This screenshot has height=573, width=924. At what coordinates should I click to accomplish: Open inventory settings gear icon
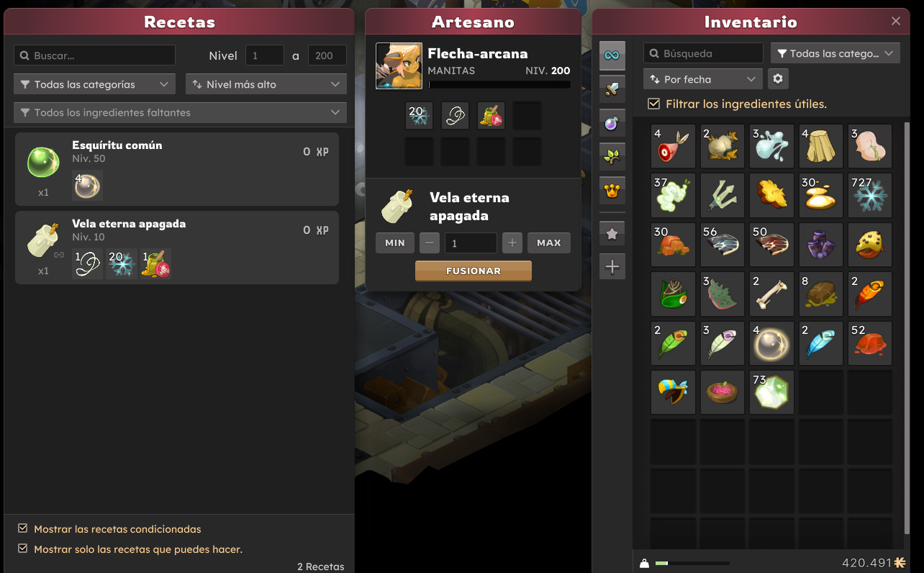pyautogui.click(x=779, y=78)
